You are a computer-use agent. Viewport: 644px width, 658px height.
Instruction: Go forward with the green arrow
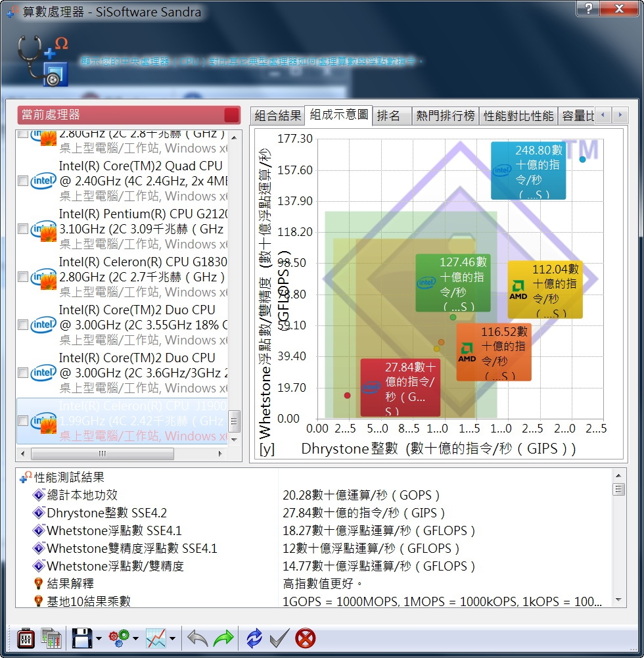click(x=223, y=638)
